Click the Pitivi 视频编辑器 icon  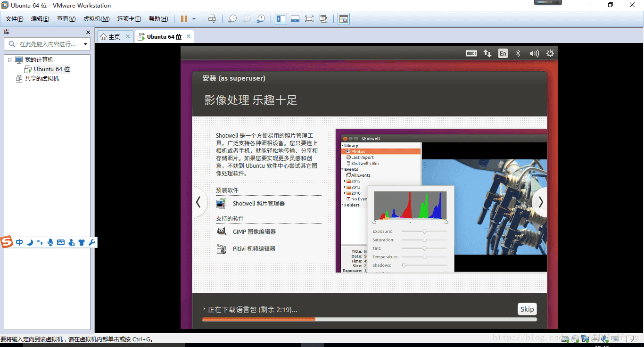[221, 248]
